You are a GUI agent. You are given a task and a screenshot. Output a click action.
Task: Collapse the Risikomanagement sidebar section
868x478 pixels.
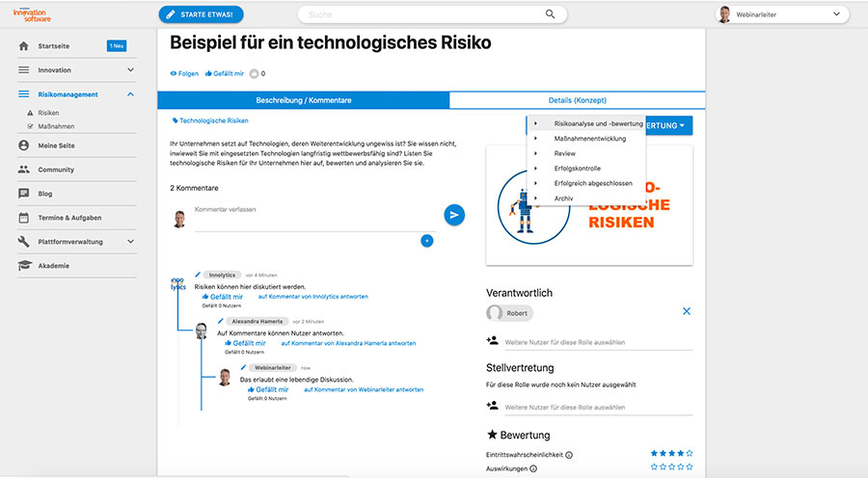tap(130, 94)
